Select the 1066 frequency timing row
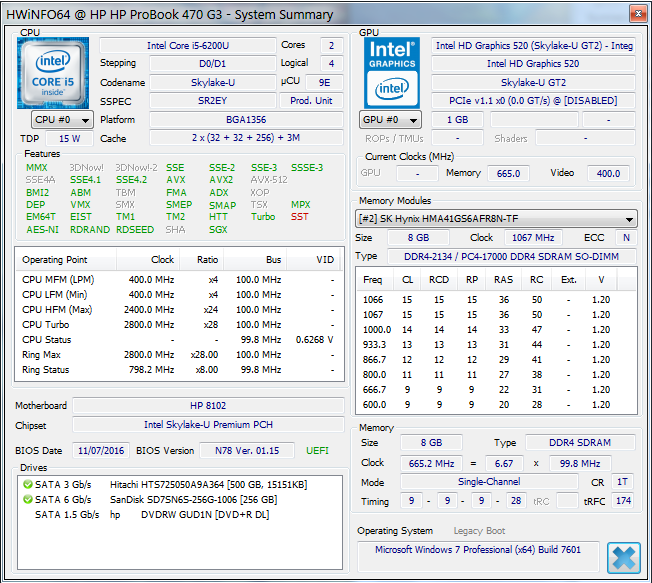Screen dimensions: 652x583 tap(496, 300)
